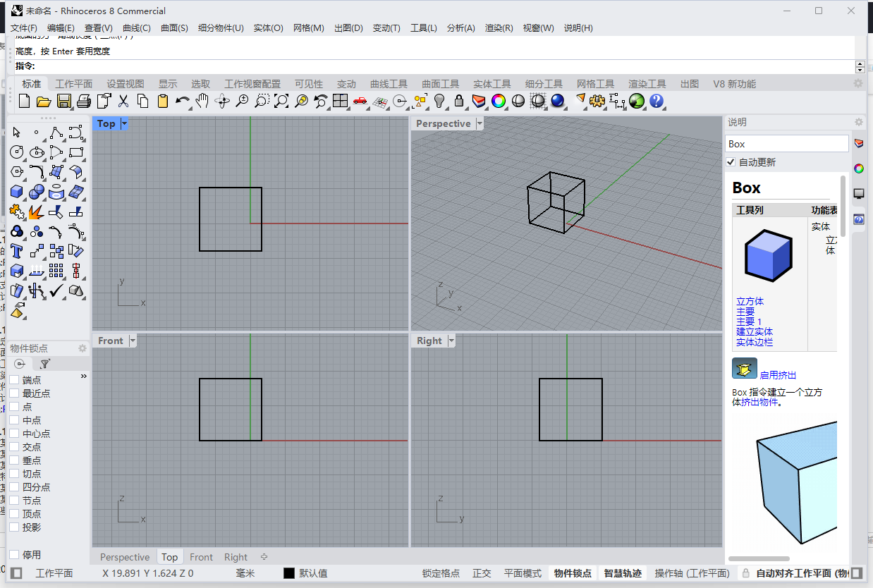Click the Print icon in toolbar

pos(83,101)
